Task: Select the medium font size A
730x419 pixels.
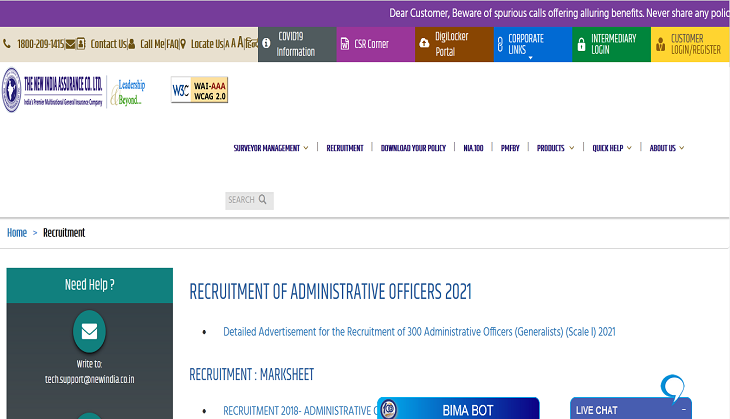Action: point(233,44)
